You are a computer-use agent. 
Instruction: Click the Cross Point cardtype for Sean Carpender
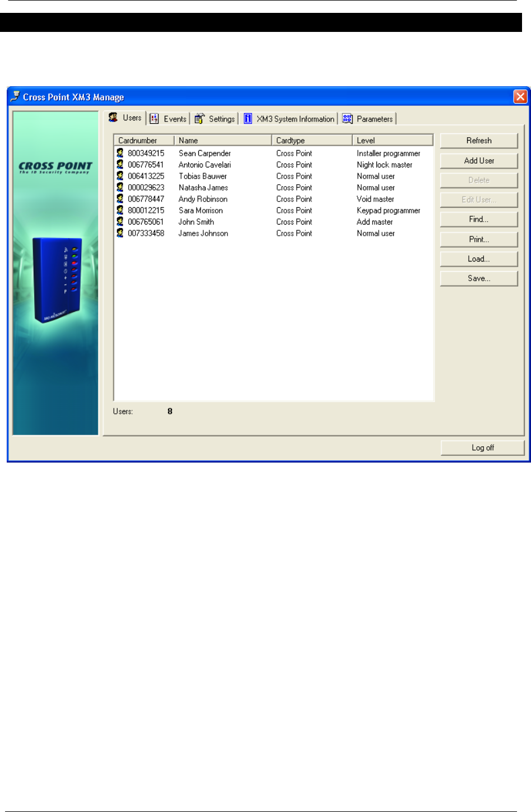point(294,153)
